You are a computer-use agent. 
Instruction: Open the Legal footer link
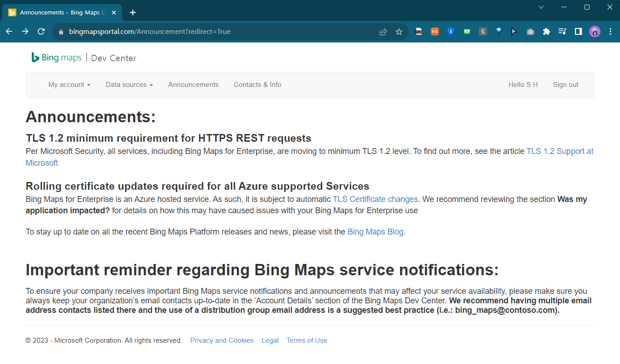[x=270, y=340]
